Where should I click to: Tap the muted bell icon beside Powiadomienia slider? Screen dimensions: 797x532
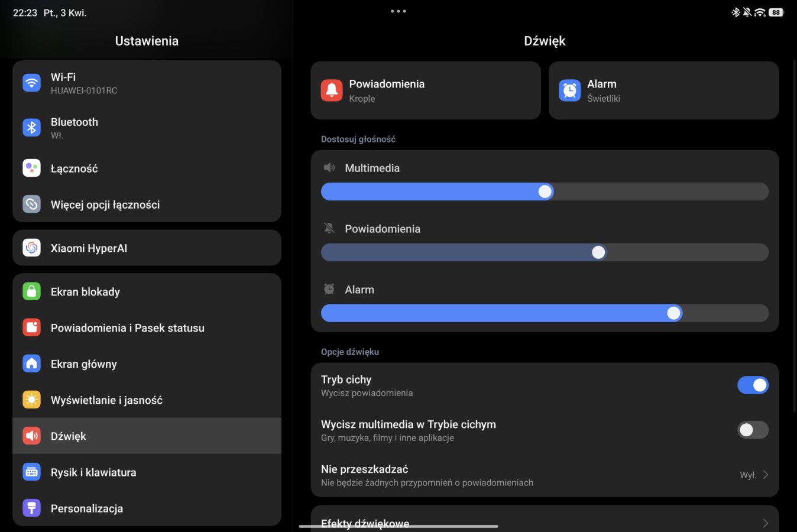click(x=329, y=229)
